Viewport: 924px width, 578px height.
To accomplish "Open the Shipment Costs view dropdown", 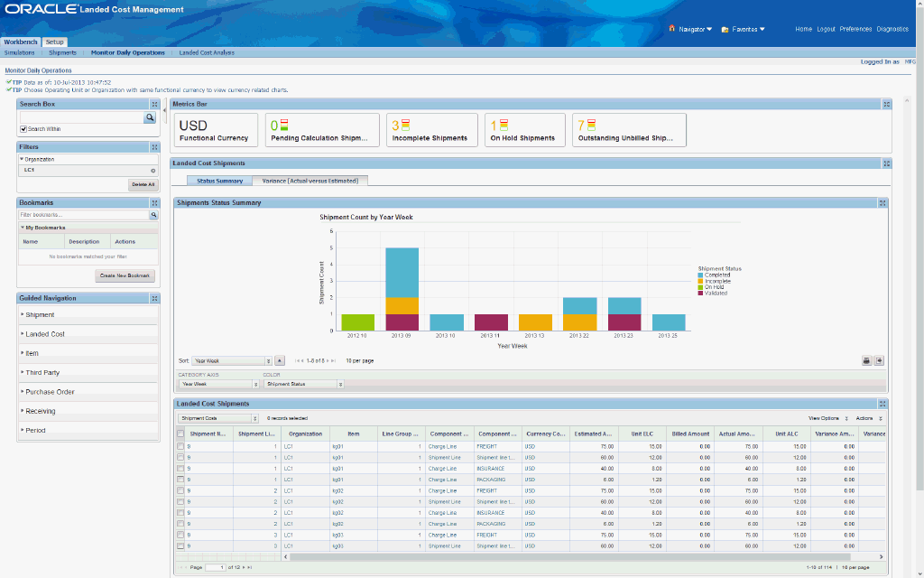I will (218, 418).
